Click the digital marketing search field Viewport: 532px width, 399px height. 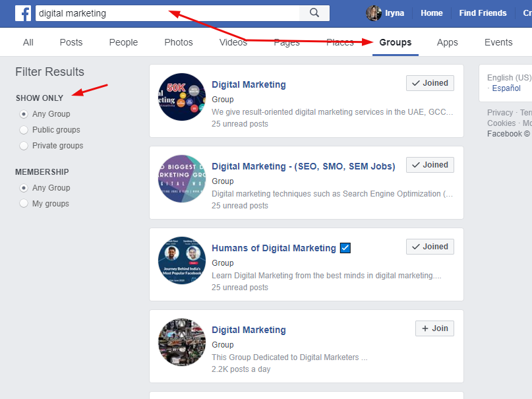(165, 13)
